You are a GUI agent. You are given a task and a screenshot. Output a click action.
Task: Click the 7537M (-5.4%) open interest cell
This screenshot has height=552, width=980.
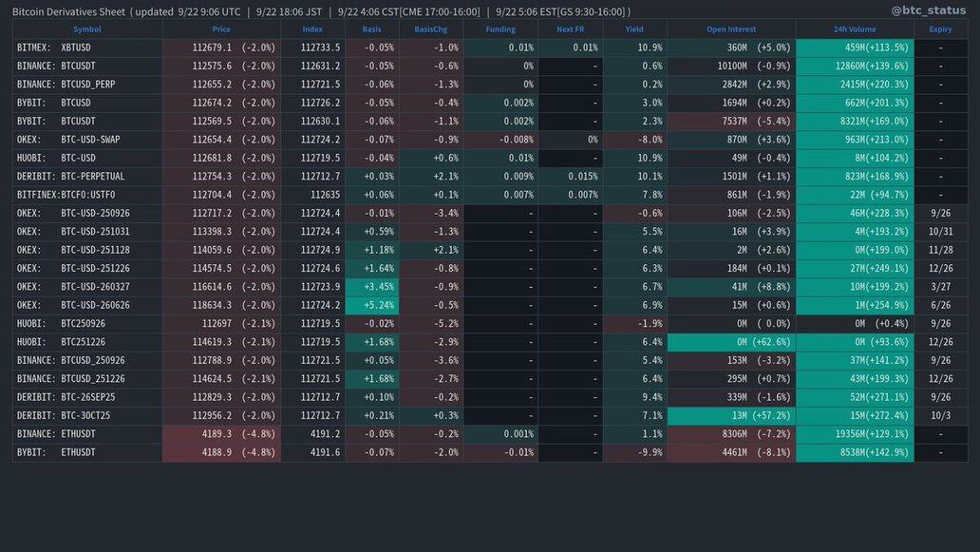click(x=731, y=122)
